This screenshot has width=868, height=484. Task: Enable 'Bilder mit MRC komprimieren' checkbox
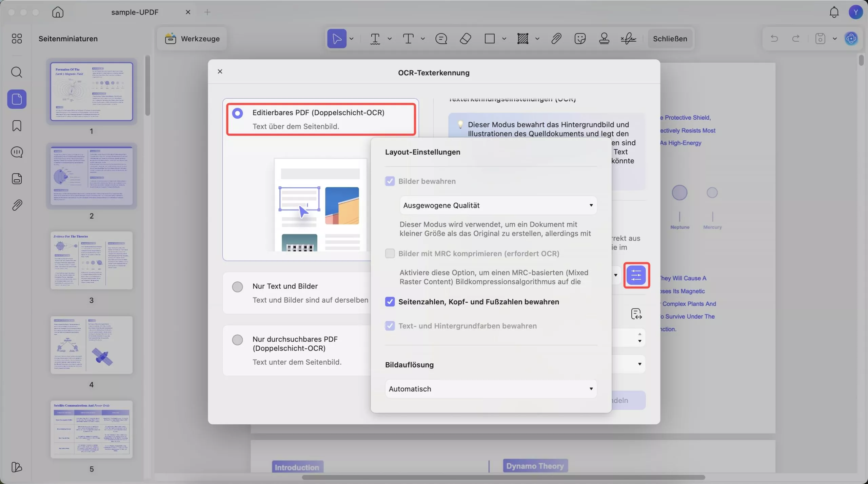390,254
